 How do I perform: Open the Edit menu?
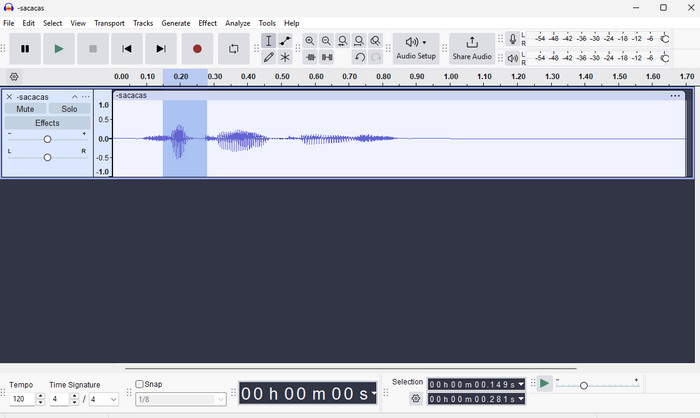(29, 23)
